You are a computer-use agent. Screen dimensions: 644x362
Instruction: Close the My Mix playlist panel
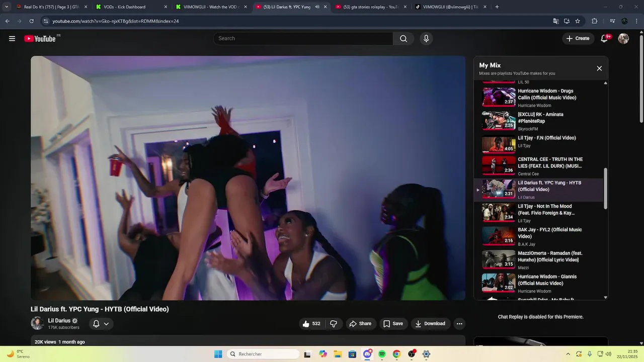tap(599, 68)
